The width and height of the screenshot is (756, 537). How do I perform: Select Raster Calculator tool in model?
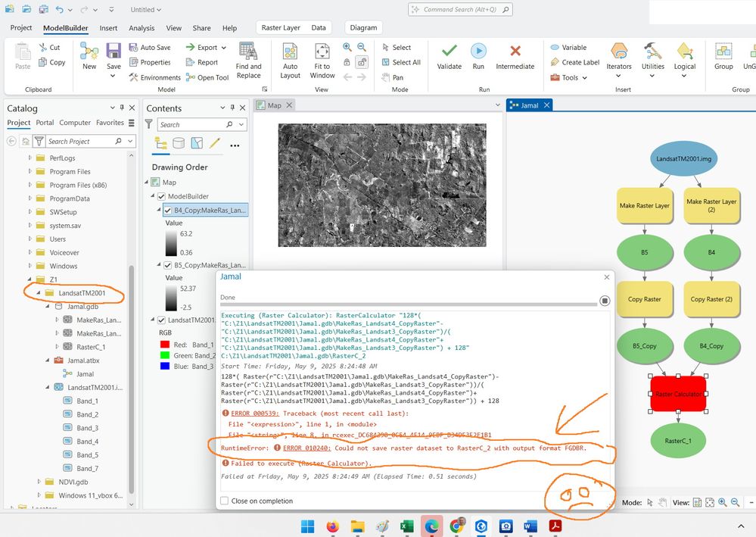[678, 394]
